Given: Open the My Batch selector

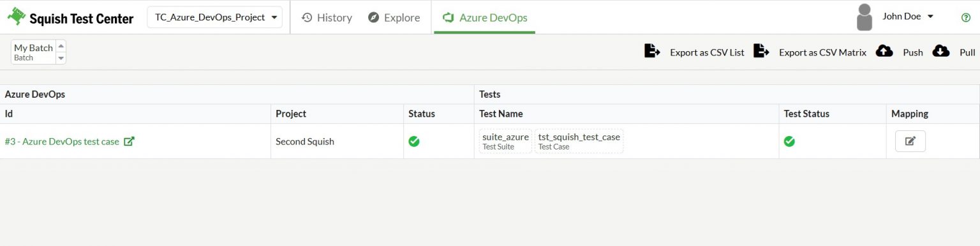Looking at the screenshot, I should 38,52.
